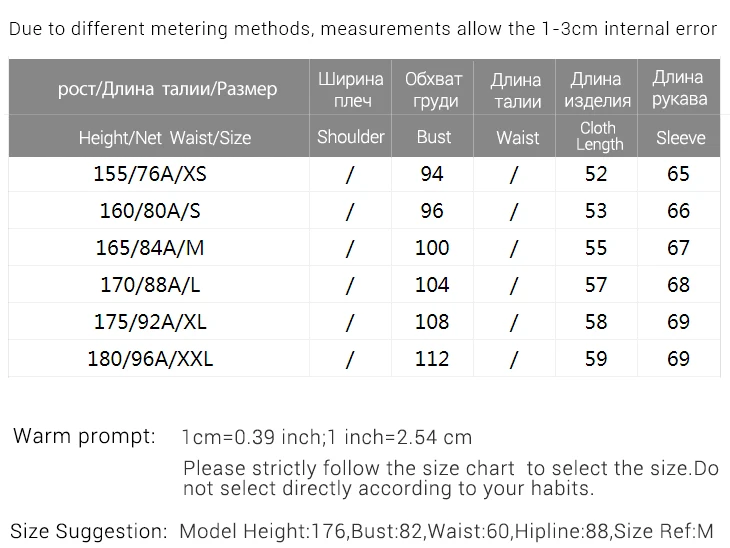Click the Sleeve column header

point(680,137)
